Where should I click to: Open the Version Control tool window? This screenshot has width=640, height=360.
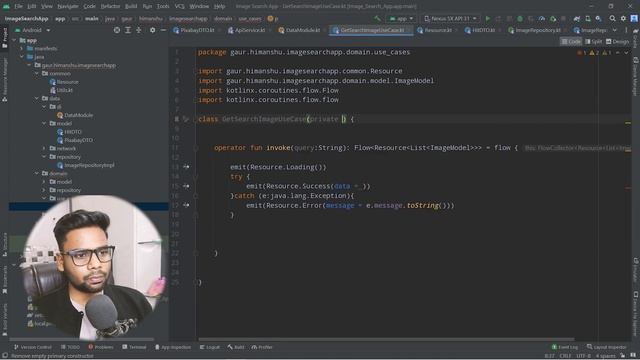tap(32, 347)
